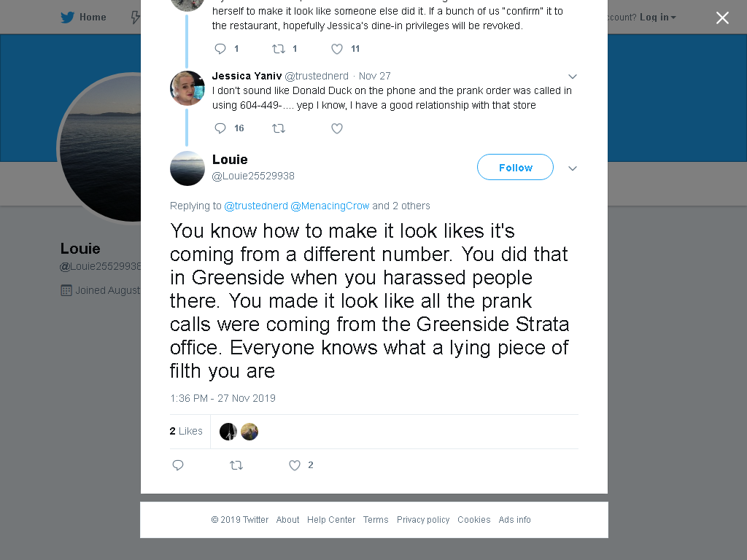Close the tweet overlay with the X
The width and height of the screenshot is (747, 560).
click(722, 18)
